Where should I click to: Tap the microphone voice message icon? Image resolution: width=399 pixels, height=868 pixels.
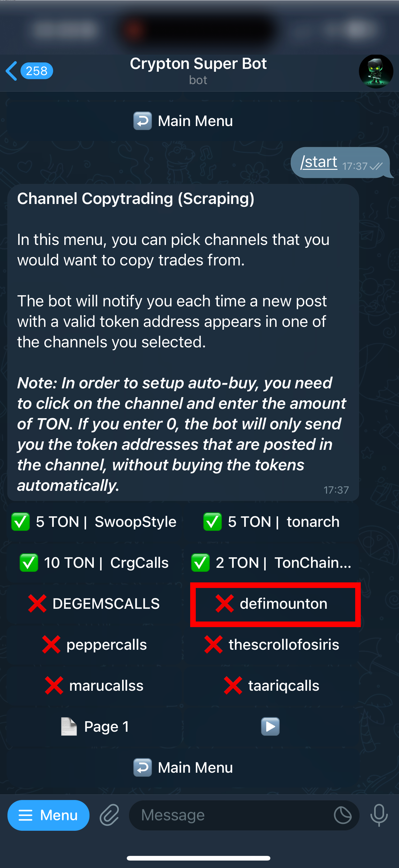click(379, 815)
